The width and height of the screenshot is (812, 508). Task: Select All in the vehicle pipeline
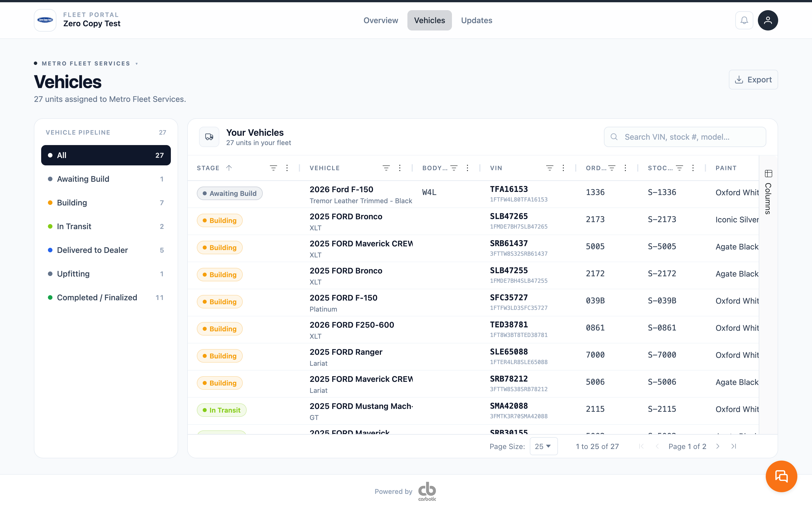[x=106, y=155]
